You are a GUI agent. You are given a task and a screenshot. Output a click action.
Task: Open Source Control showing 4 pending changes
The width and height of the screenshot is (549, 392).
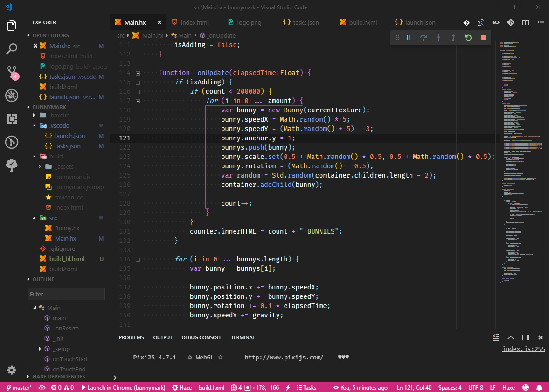[x=12, y=72]
